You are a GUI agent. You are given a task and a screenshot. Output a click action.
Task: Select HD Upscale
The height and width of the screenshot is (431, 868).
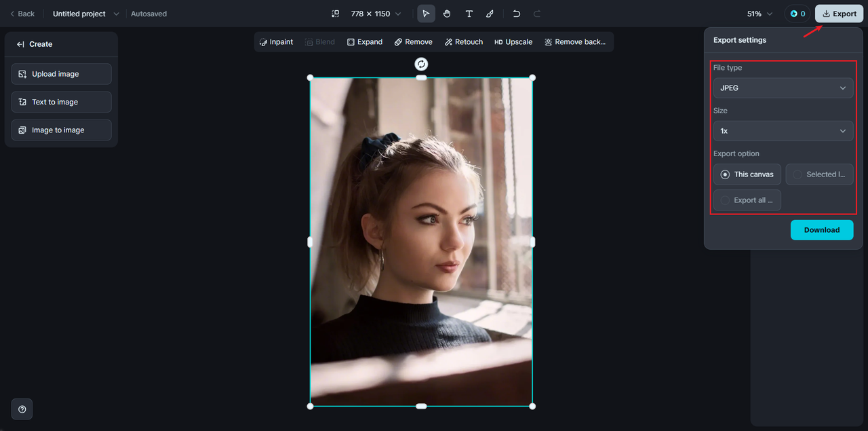pos(513,42)
